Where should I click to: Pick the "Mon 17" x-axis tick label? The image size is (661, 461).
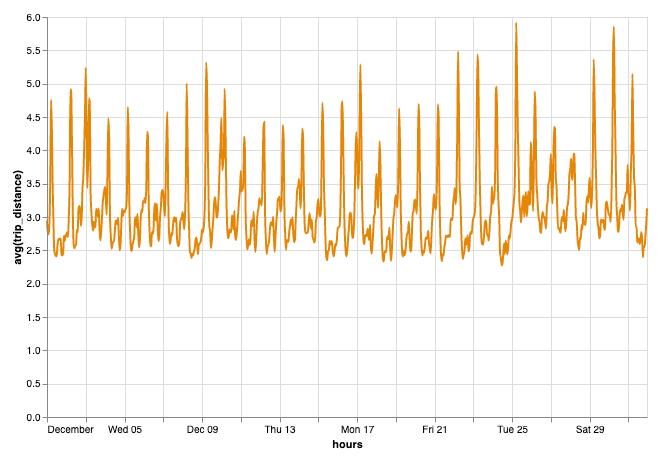click(x=357, y=430)
